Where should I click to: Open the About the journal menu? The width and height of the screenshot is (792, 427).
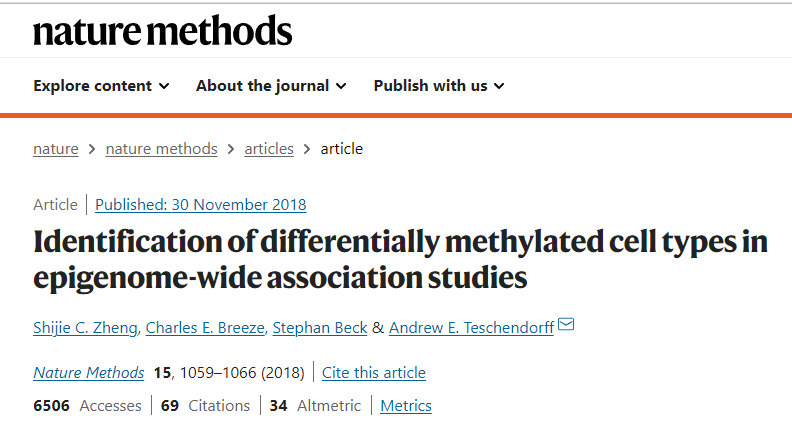tap(271, 86)
